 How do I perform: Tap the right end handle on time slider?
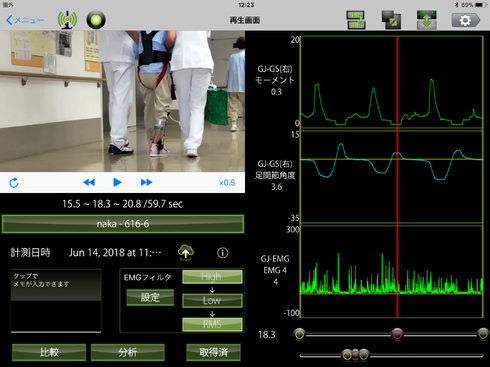pyautogui.click(x=483, y=334)
